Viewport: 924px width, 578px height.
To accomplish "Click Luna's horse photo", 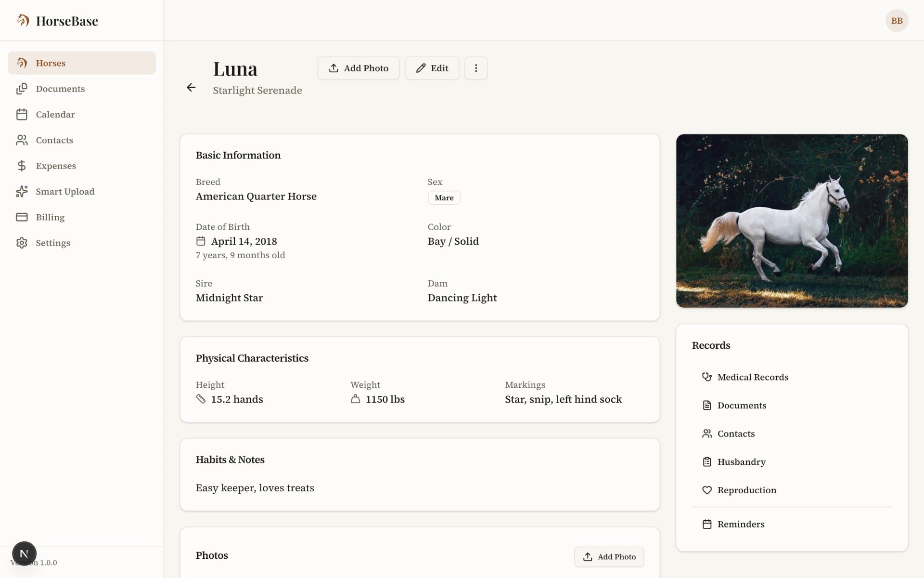I will [791, 221].
